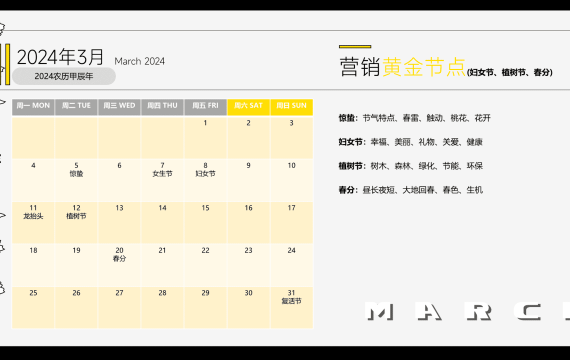The image size is (570, 360).
Task: Click the 2024农历甲辰年 pill label
Action: point(64,76)
